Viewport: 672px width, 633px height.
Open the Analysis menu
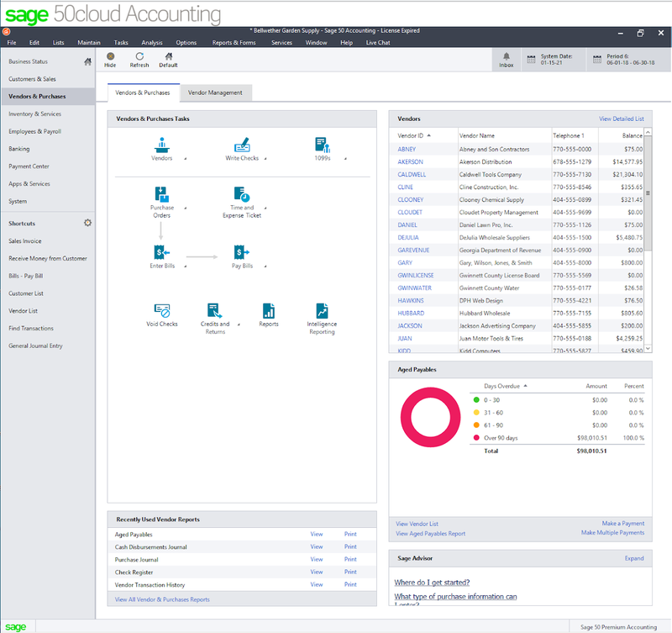(x=152, y=43)
